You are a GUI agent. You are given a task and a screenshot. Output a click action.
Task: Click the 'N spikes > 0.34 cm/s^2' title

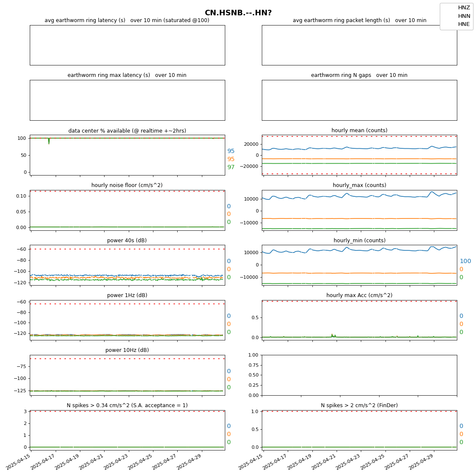point(127,405)
